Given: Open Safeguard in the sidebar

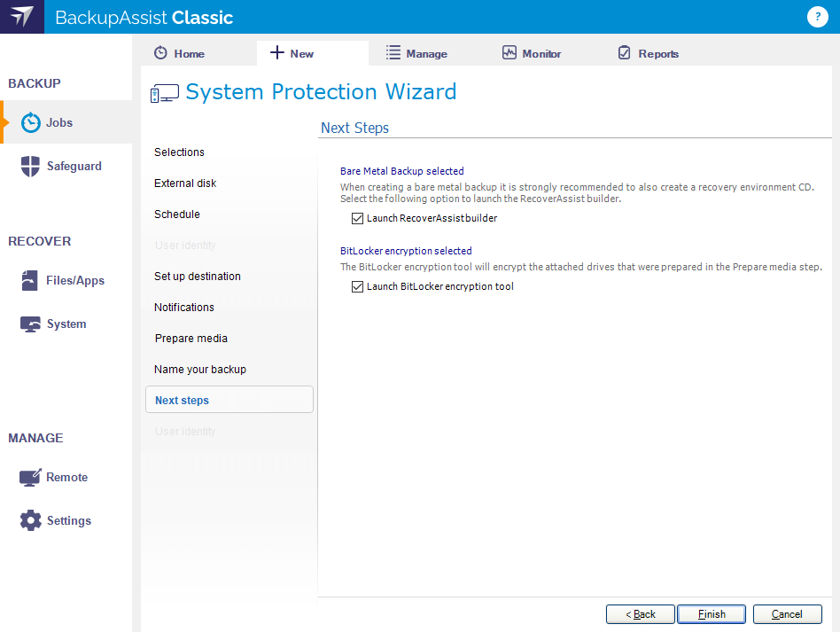Looking at the screenshot, I should 66,166.
